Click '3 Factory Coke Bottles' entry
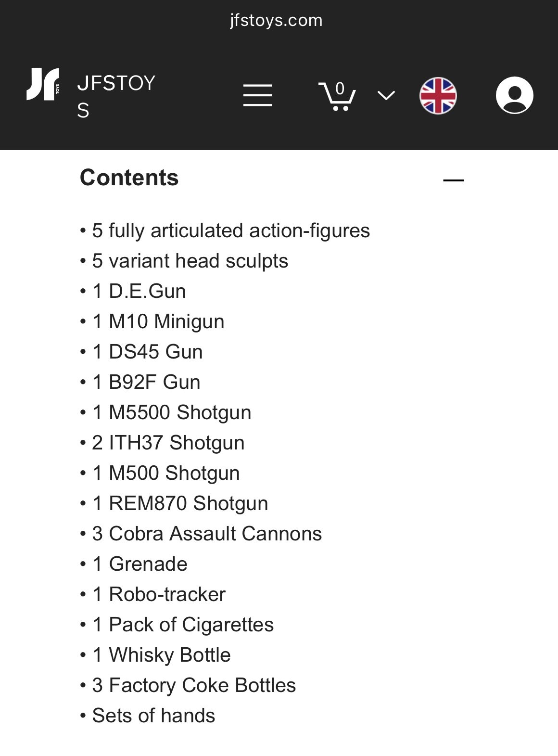The height and width of the screenshot is (756, 558). 188,685
